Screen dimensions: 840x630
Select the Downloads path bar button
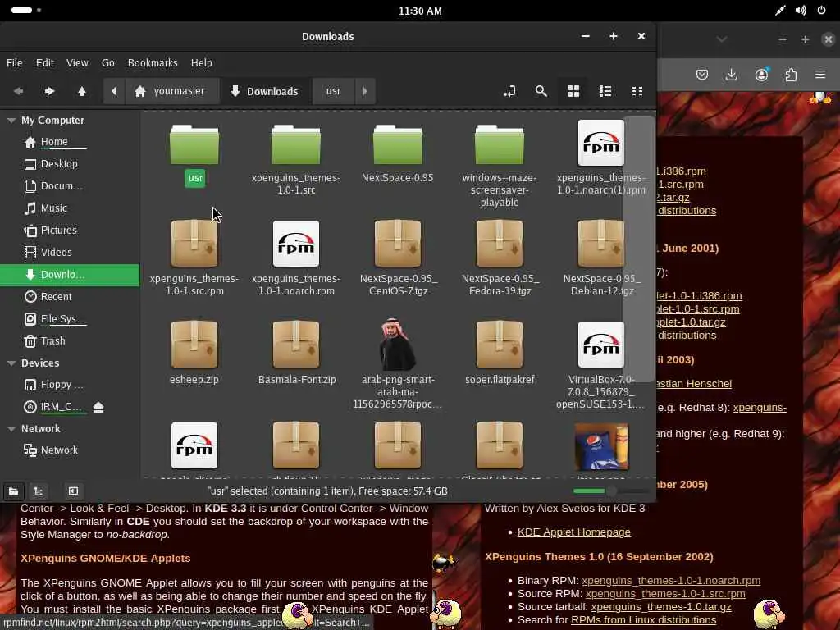[x=265, y=91]
